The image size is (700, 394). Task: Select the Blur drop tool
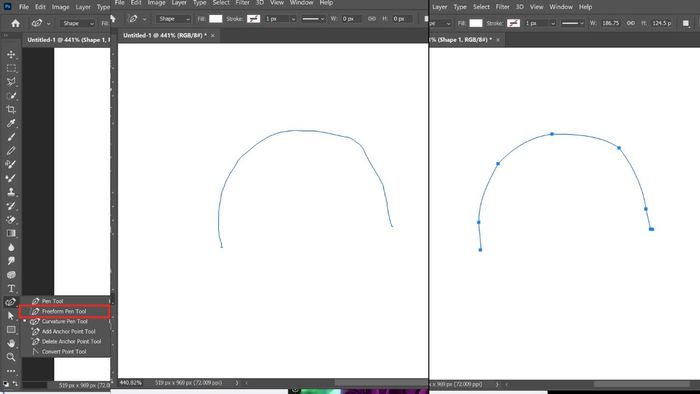pos(11,247)
